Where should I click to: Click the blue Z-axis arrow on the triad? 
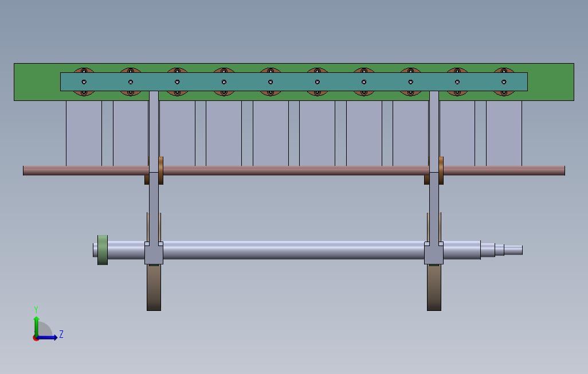coord(48,338)
